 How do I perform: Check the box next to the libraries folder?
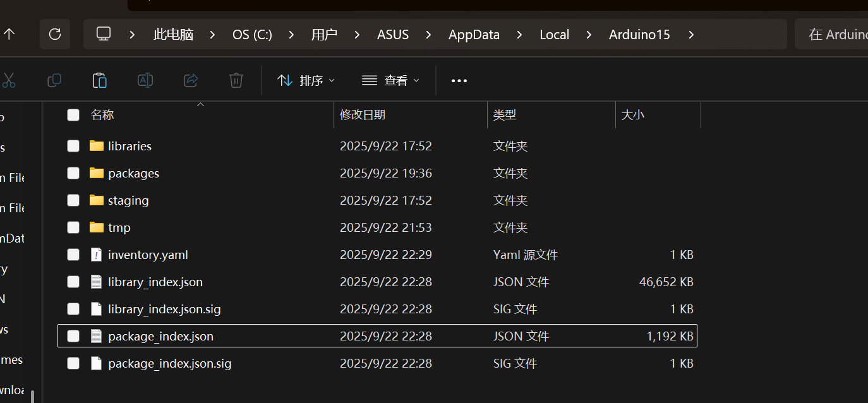point(73,146)
